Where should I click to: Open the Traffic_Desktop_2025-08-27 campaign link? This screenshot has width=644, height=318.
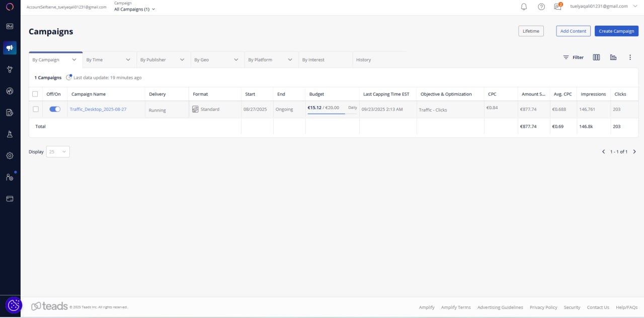[x=99, y=109]
